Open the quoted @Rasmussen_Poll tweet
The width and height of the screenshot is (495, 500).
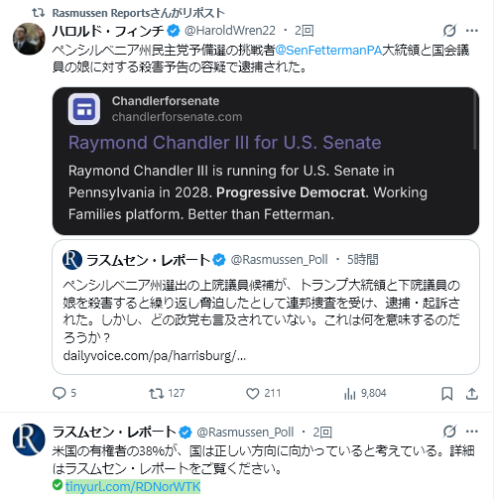point(266,307)
